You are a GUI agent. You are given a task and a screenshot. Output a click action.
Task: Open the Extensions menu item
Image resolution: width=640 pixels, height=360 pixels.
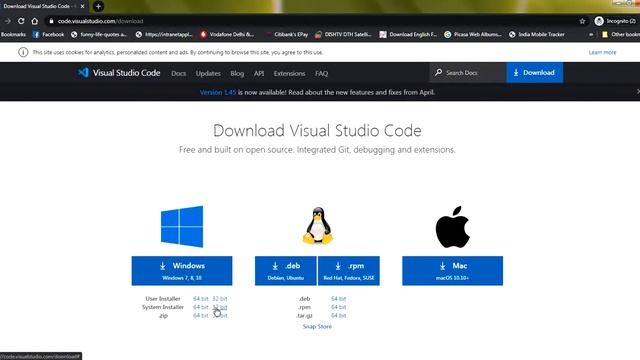289,73
